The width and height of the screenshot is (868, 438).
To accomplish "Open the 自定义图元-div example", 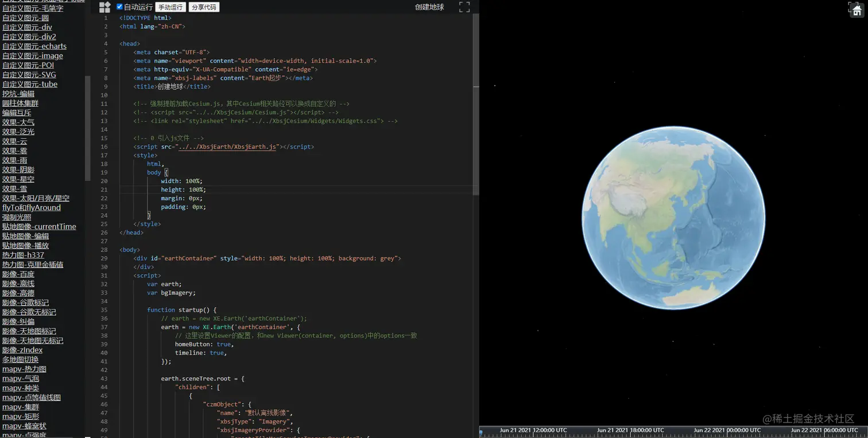I will pos(27,28).
